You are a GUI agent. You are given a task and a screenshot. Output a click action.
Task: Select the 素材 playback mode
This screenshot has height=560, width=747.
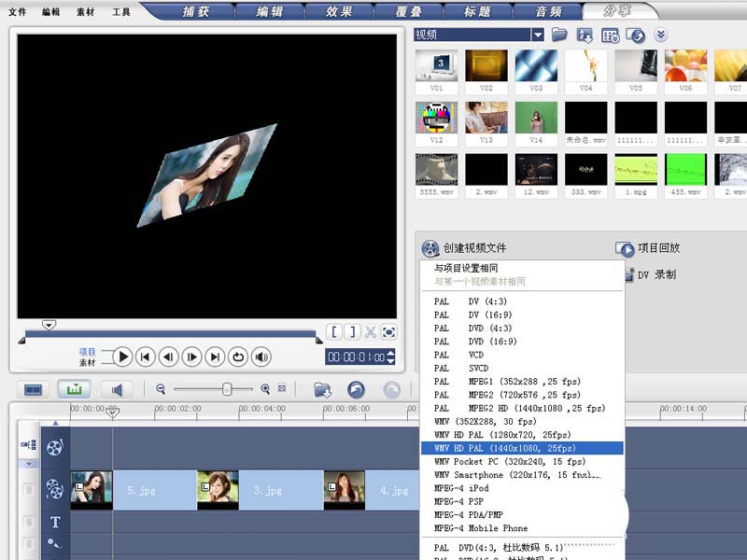[87, 362]
